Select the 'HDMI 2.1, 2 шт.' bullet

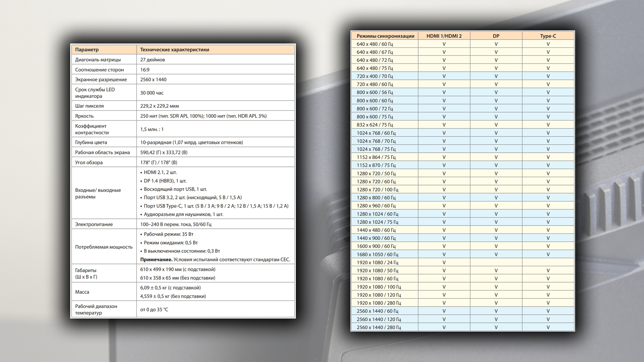160,172
